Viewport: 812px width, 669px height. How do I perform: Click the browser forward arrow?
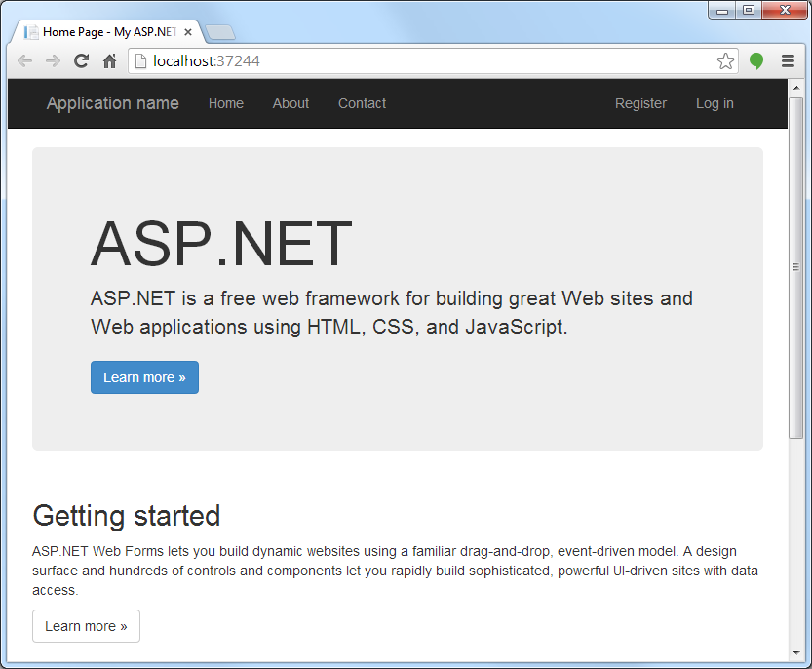point(53,61)
